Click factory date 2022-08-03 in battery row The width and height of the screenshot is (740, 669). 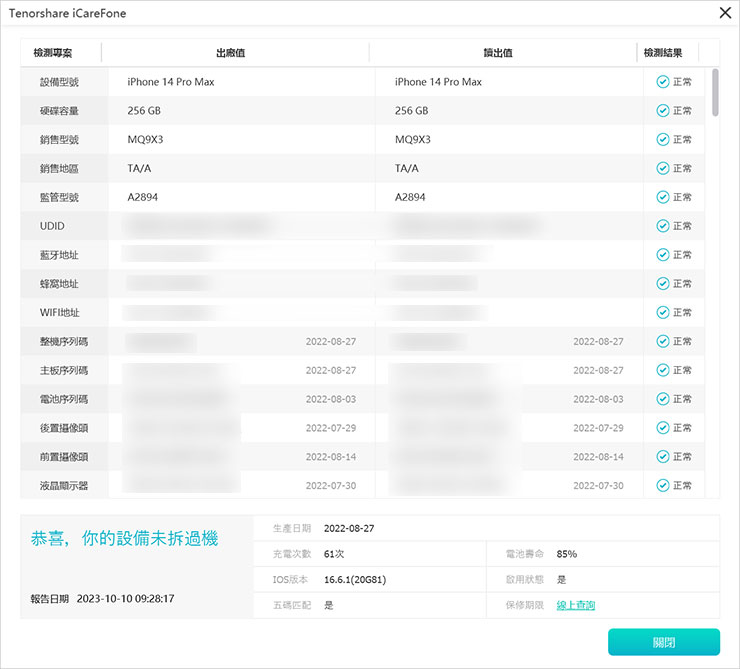coord(331,399)
